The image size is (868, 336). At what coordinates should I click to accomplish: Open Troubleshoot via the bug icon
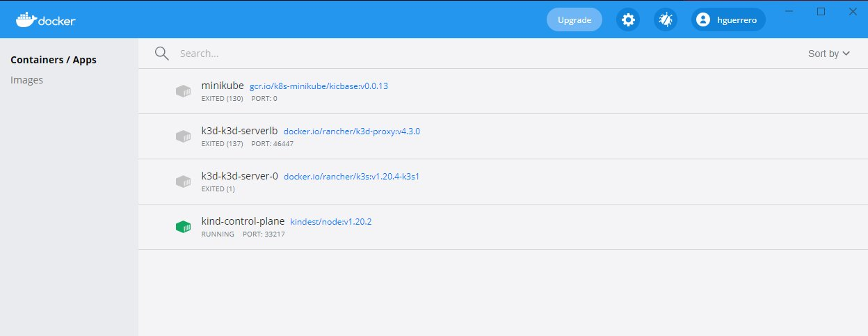point(666,19)
